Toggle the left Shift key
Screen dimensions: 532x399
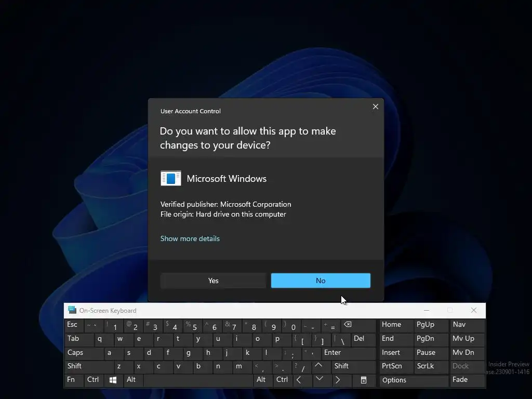(x=89, y=366)
